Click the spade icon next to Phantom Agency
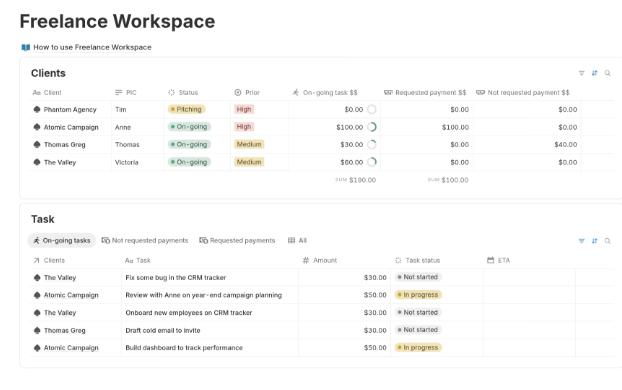The image size is (622, 390). 37,109
